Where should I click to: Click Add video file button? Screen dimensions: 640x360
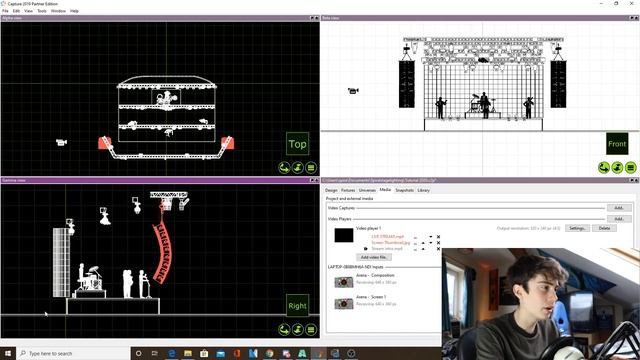pyautogui.click(x=374, y=257)
